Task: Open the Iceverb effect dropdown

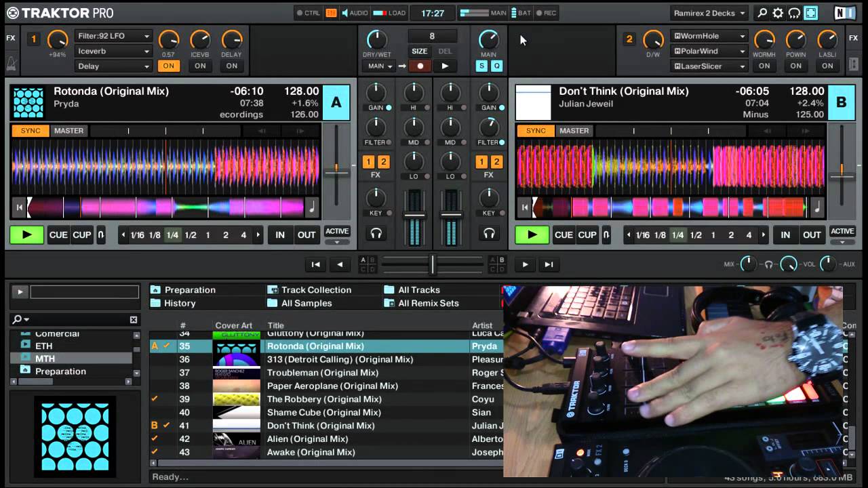Action: [x=113, y=51]
